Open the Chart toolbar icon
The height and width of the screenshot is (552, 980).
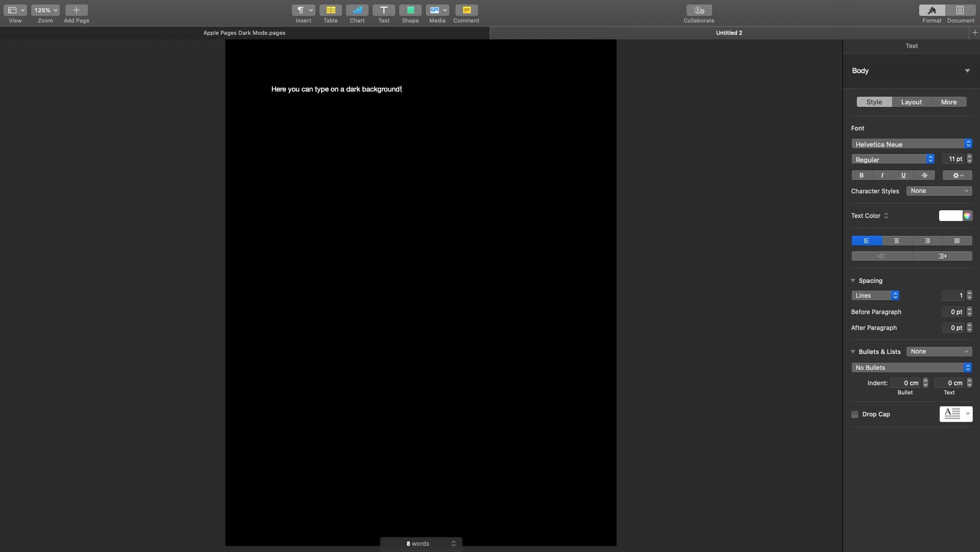click(x=357, y=10)
